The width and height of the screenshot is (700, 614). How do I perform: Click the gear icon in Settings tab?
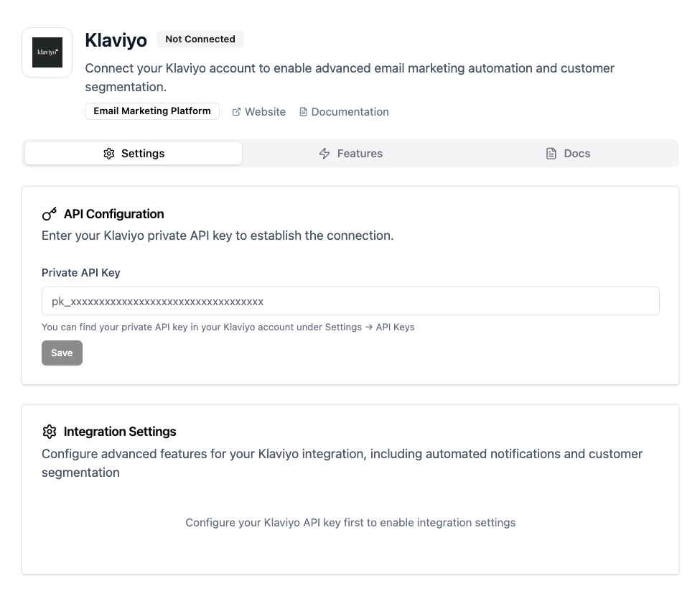tap(109, 154)
